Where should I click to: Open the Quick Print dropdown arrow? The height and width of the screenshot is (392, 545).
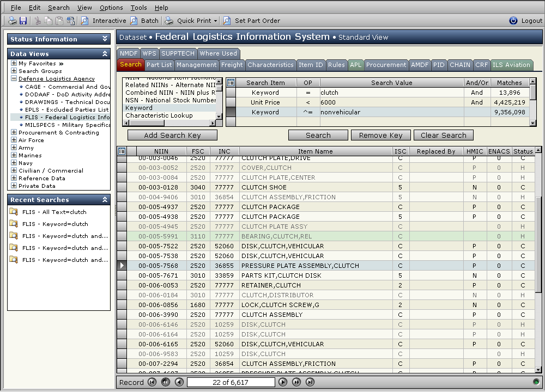[x=215, y=21]
